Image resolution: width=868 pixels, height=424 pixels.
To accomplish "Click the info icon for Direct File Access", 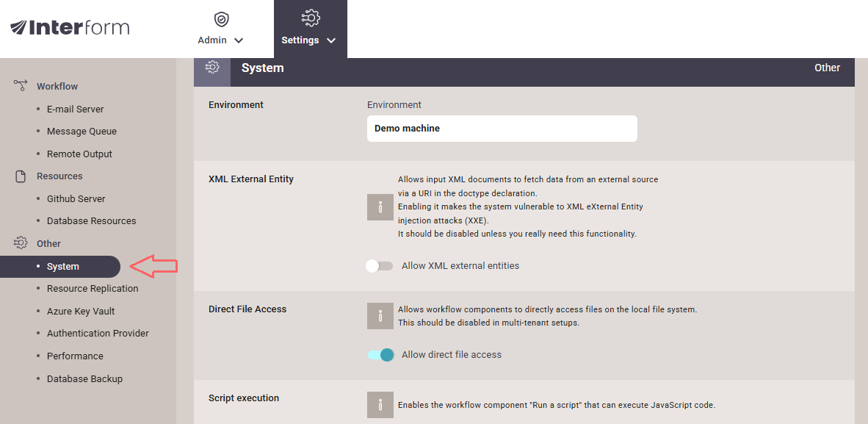I will (x=380, y=316).
